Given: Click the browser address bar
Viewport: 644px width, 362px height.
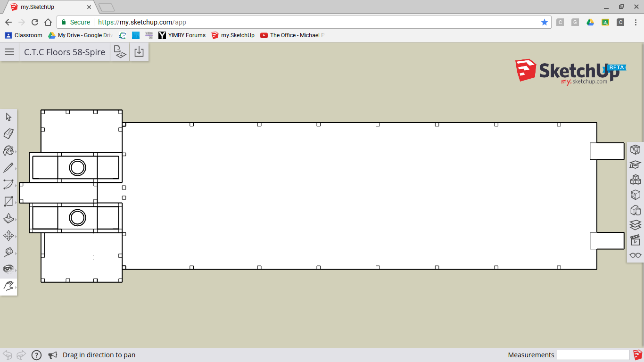Looking at the screenshot, I should pos(304,22).
